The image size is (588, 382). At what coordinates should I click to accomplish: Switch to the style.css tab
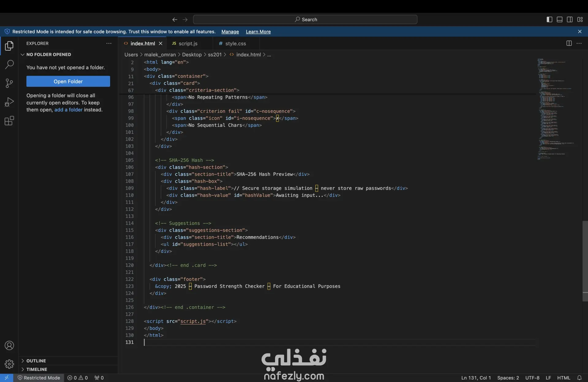236,43
